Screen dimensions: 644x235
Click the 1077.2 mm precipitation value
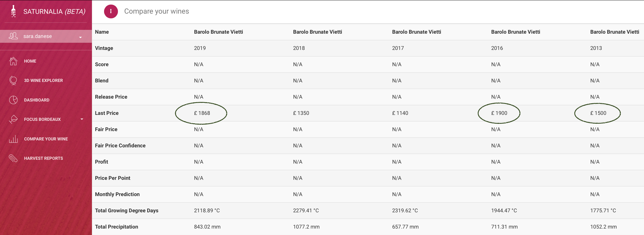306,227
